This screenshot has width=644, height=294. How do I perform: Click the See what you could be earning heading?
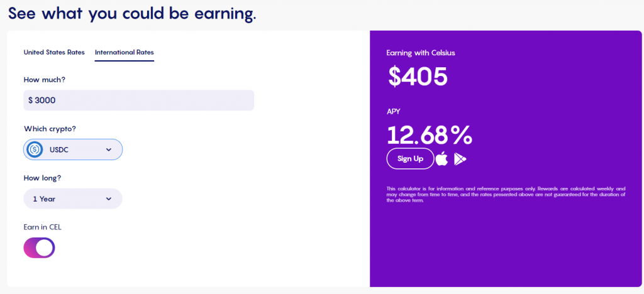tap(132, 13)
